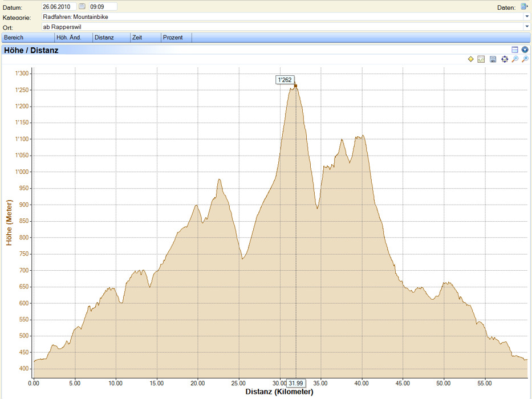Expand the Kategorie dropdown arrow
532x399 pixels.
pyautogui.click(x=526, y=17)
